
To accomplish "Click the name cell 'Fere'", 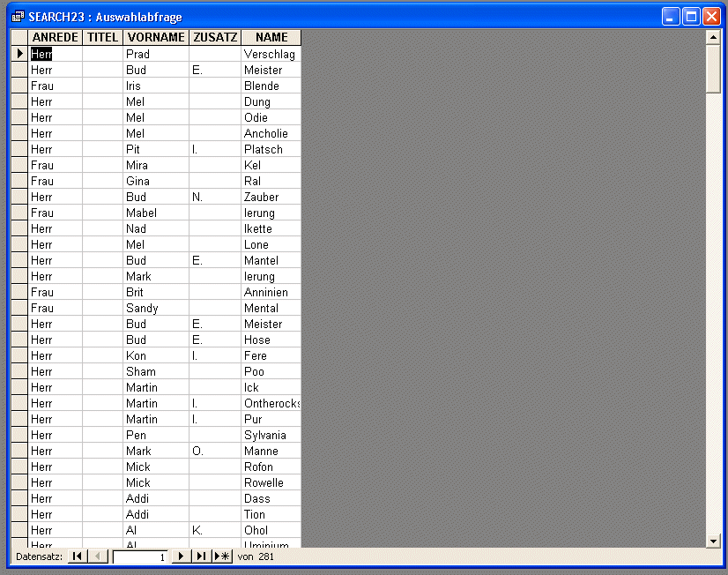I will [271, 355].
